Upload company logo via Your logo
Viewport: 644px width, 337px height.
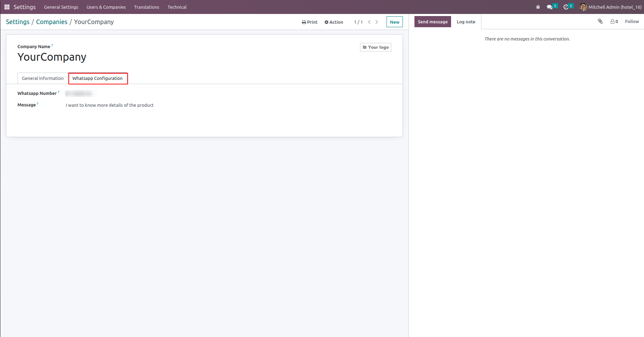(376, 47)
